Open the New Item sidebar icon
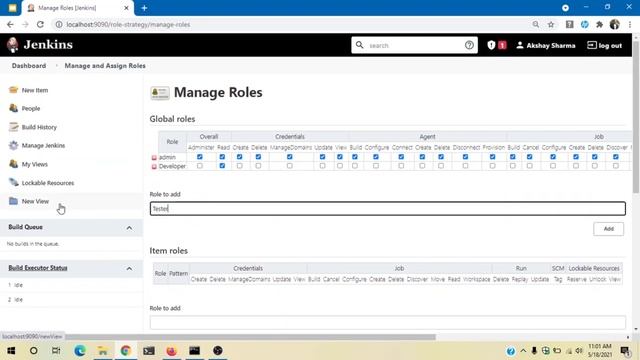The height and width of the screenshot is (360, 640). point(13,90)
